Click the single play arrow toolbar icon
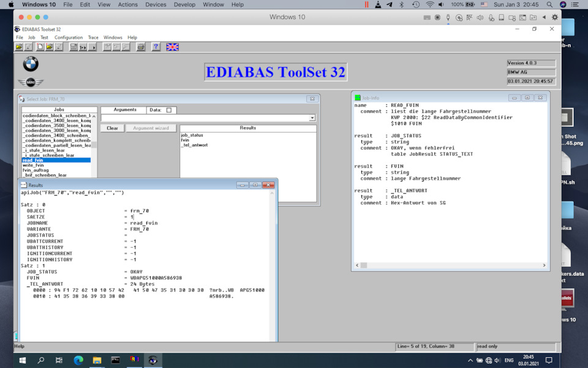 (92, 47)
